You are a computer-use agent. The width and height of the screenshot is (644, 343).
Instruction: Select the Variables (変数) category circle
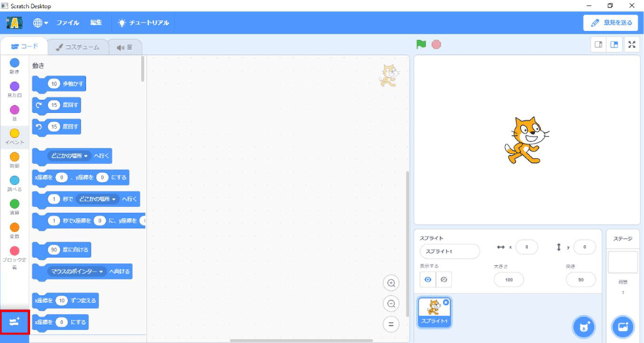pyautogui.click(x=14, y=227)
